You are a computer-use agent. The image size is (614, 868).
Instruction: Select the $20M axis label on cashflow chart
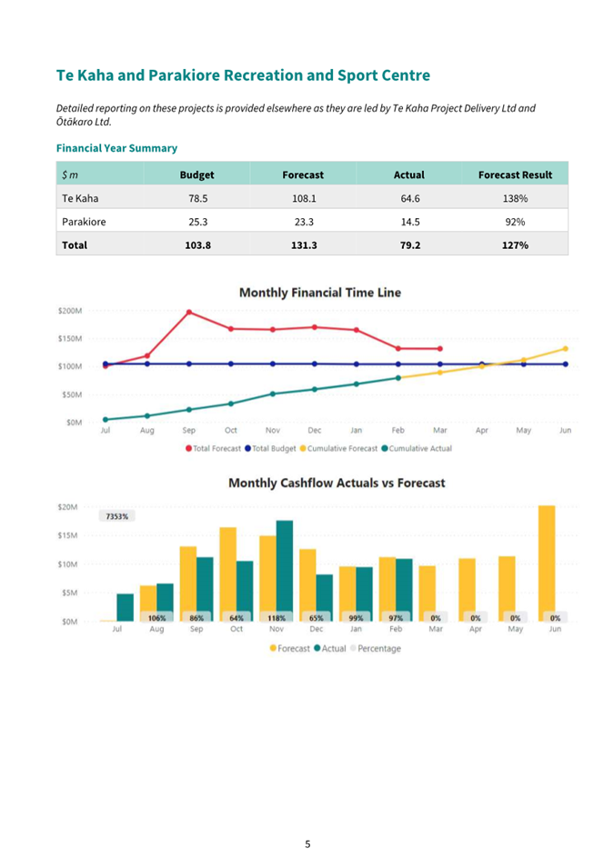(x=67, y=507)
